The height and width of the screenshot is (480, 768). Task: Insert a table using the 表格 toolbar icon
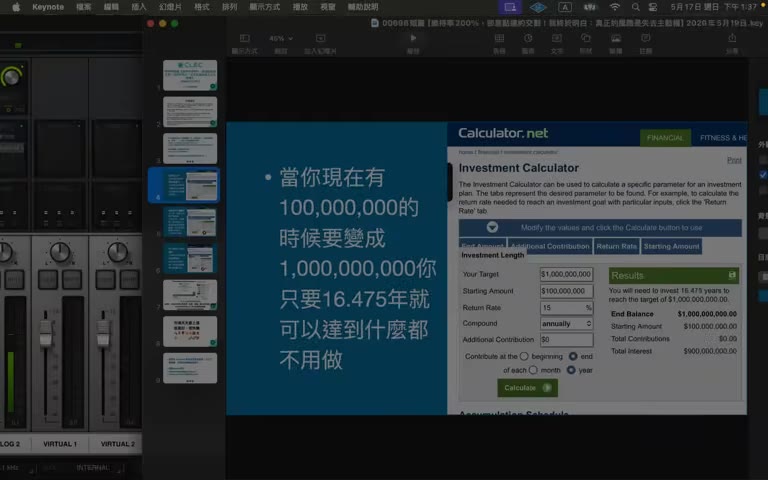499,38
